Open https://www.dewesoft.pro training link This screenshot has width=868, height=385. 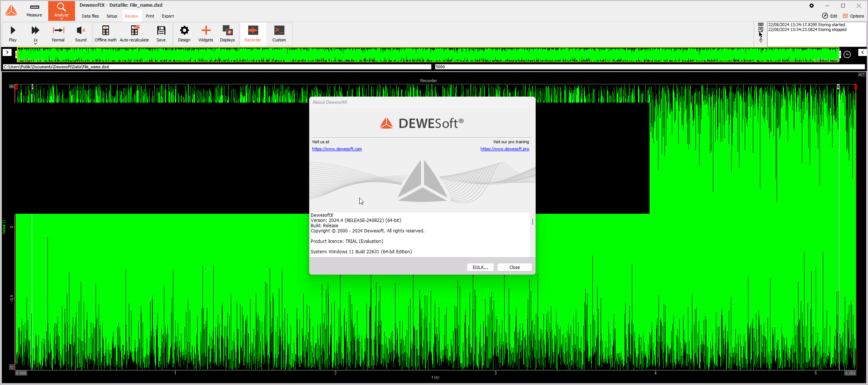point(505,149)
